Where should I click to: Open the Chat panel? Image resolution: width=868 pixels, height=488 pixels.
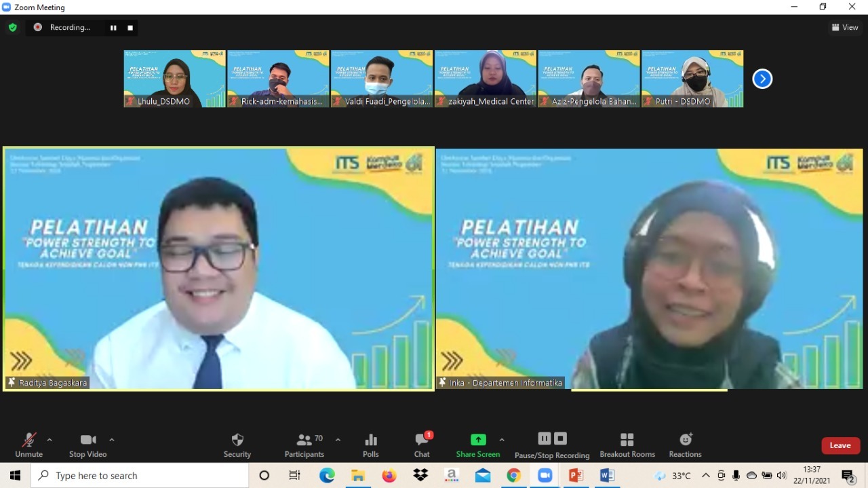pos(422,445)
